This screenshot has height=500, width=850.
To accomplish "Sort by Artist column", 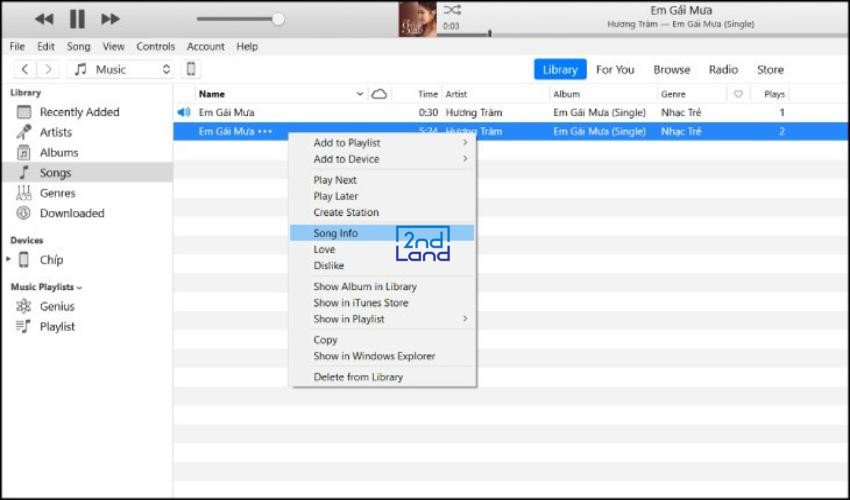I will (x=456, y=94).
